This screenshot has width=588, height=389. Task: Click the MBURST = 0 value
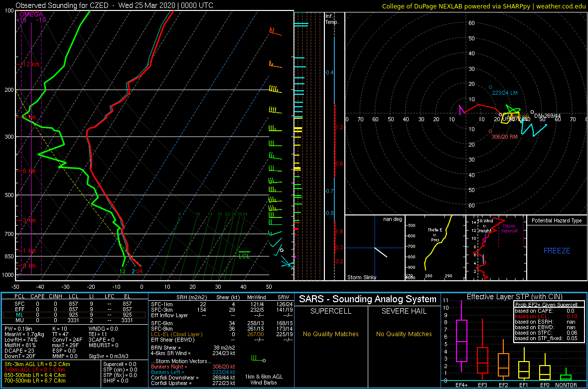tap(104, 345)
